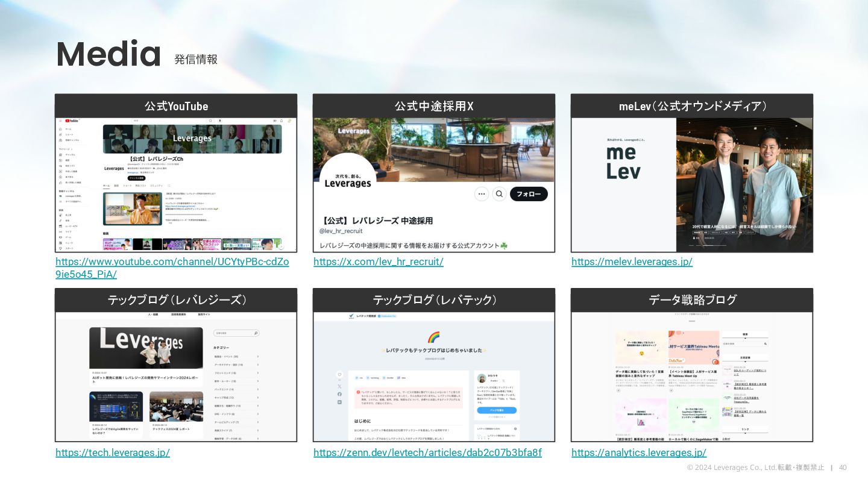Click the テックブログ（レバテック） header label
This screenshot has width=868, height=488.
[434, 300]
